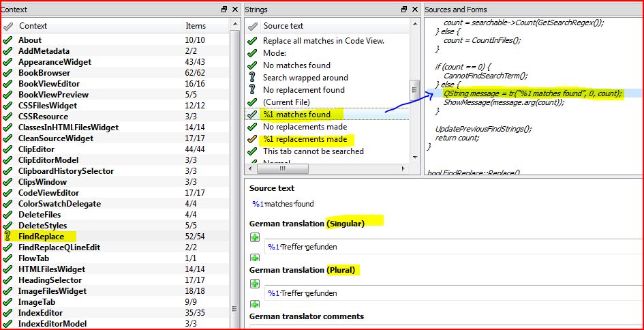Select the FindReplace context row

click(115, 237)
